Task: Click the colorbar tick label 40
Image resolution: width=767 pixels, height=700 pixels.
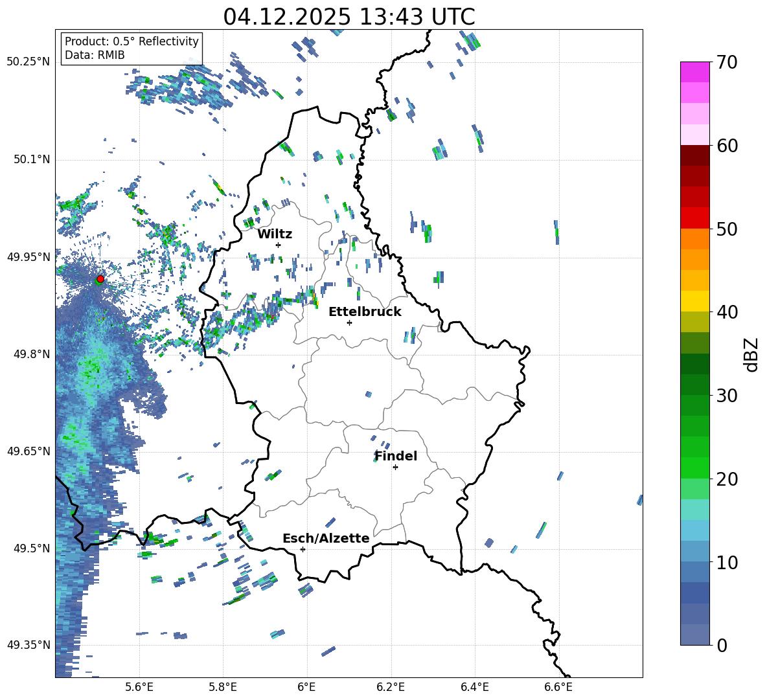Action: click(x=726, y=312)
